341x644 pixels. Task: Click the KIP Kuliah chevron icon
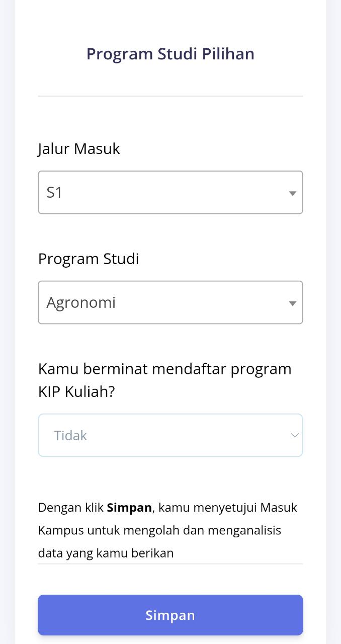click(x=295, y=435)
